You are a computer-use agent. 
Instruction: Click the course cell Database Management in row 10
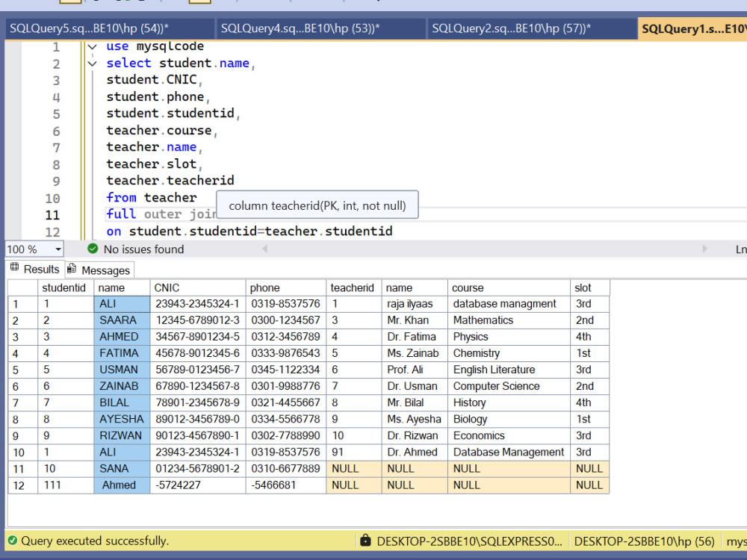coord(509,452)
